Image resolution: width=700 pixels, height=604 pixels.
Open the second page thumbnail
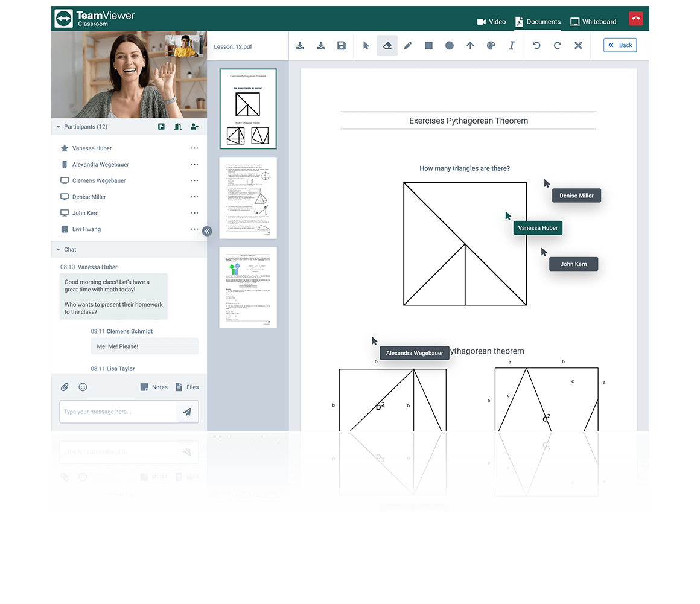point(248,199)
